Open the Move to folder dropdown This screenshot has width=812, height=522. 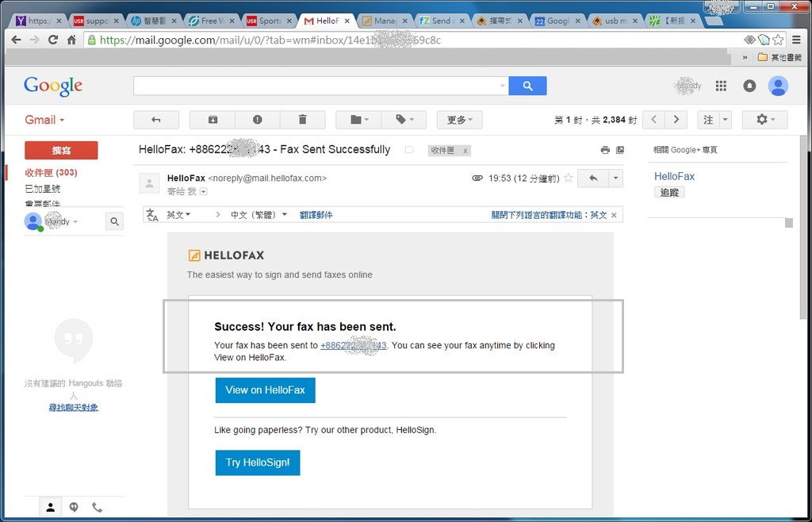[x=358, y=120]
